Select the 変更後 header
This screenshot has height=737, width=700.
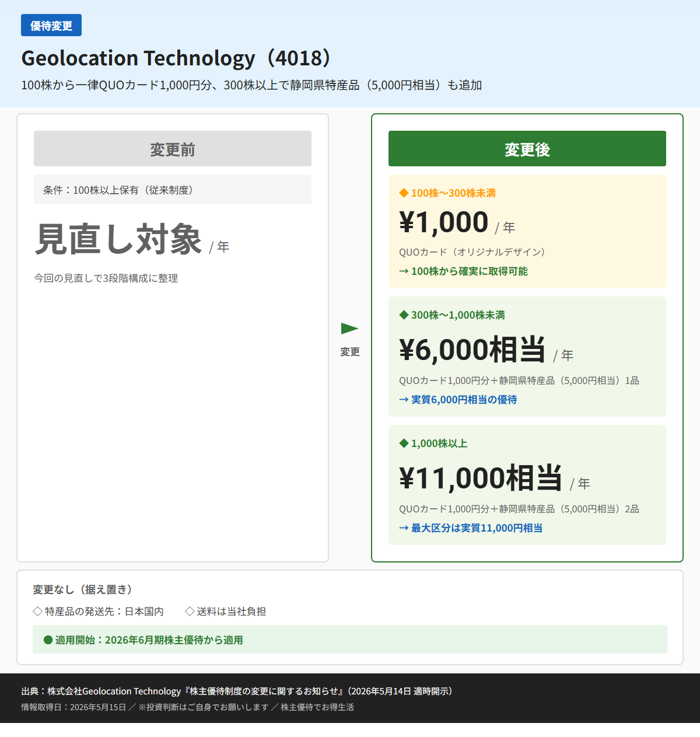(527, 149)
